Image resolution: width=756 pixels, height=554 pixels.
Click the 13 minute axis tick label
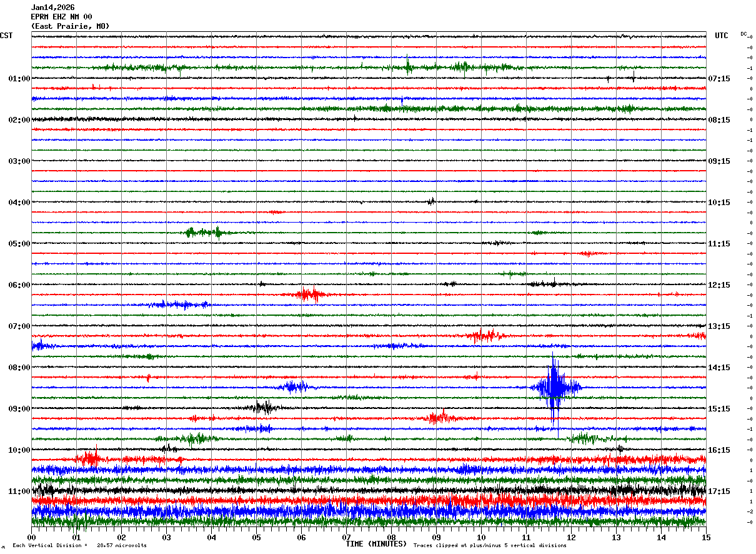[x=616, y=537]
